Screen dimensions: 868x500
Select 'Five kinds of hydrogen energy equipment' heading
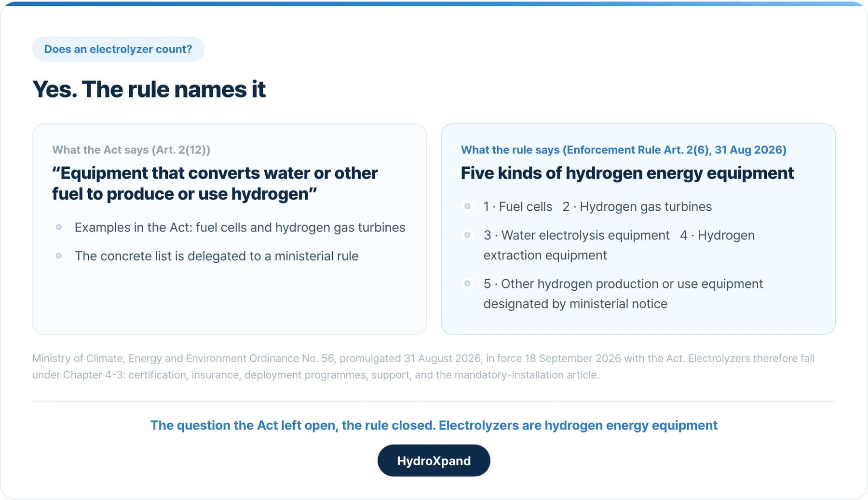(x=627, y=173)
